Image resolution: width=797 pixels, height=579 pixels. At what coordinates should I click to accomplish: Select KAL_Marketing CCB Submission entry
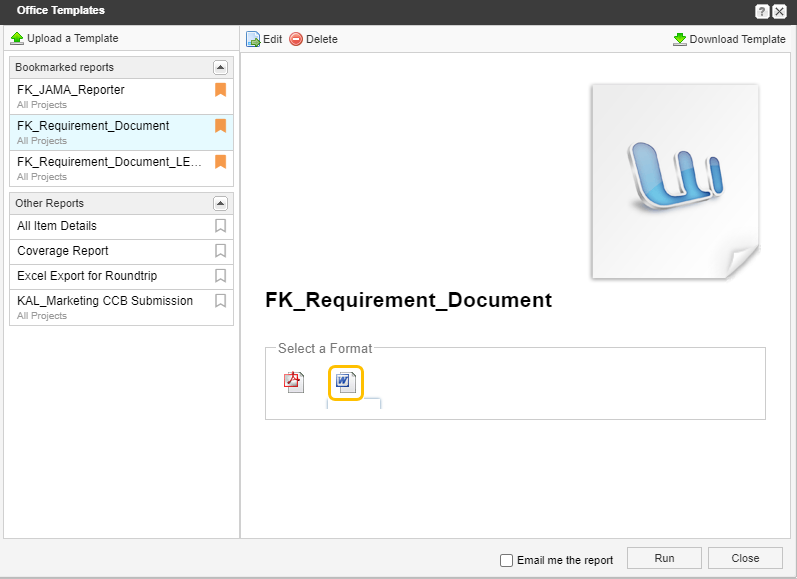[121, 308]
